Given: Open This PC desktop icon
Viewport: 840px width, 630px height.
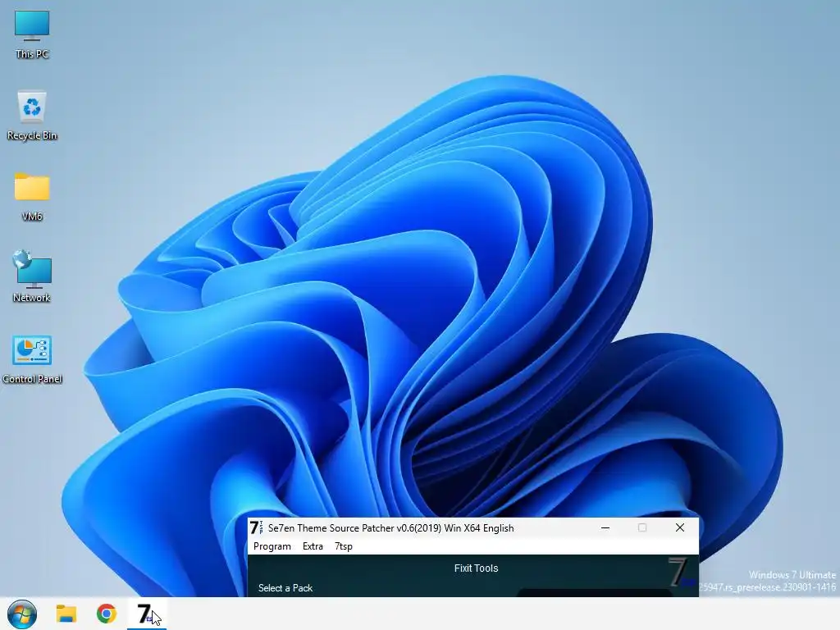Looking at the screenshot, I should pos(32,34).
